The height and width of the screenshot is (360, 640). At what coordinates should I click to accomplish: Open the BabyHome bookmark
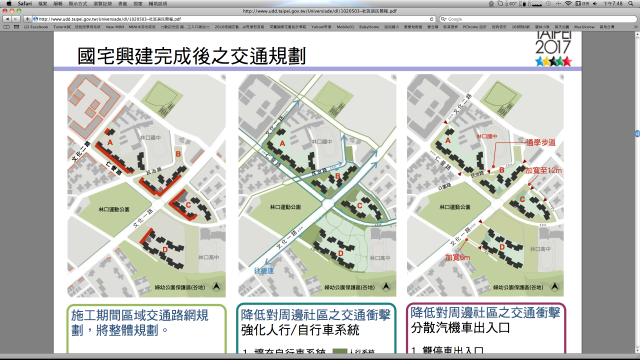(369, 27)
